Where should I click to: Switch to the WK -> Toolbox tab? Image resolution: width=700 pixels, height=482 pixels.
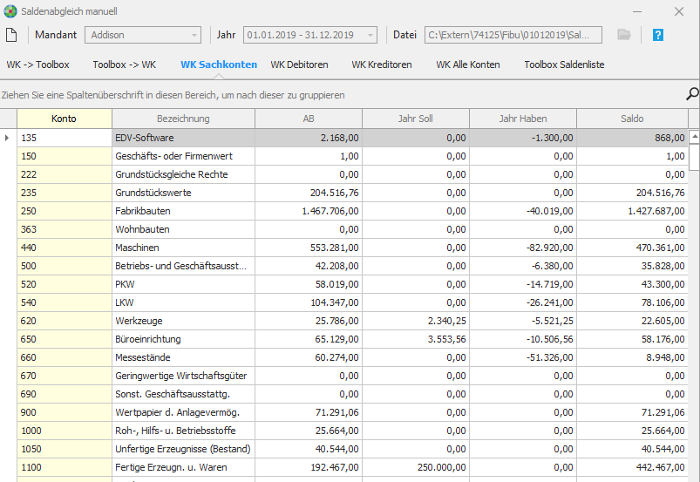[x=38, y=65]
